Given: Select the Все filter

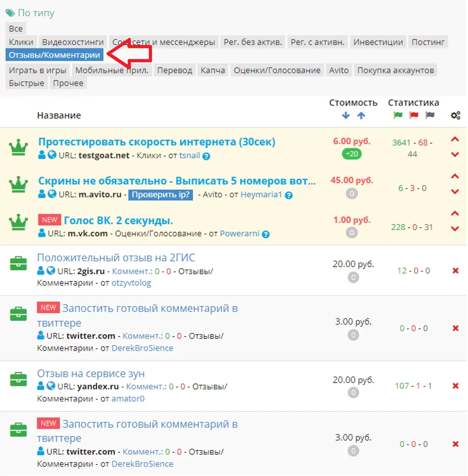Looking at the screenshot, I should pyautogui.click(x=16, y=28).
